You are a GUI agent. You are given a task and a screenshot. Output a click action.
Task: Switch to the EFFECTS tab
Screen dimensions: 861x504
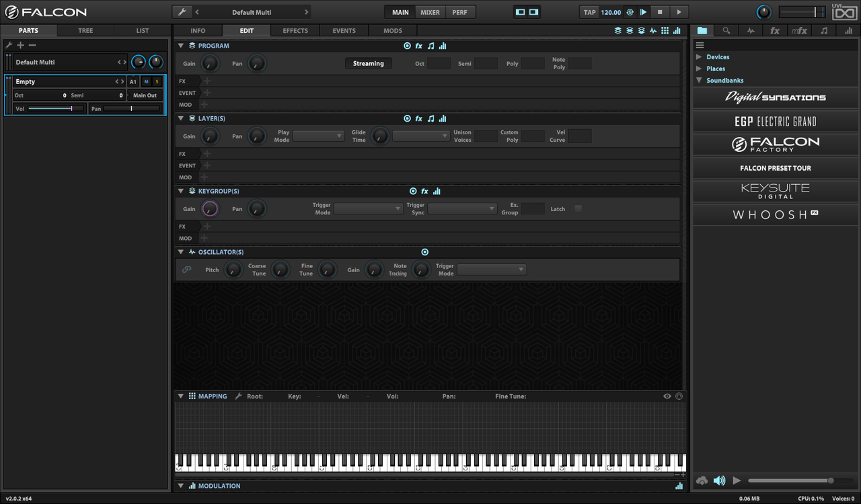tap(295, 31)
